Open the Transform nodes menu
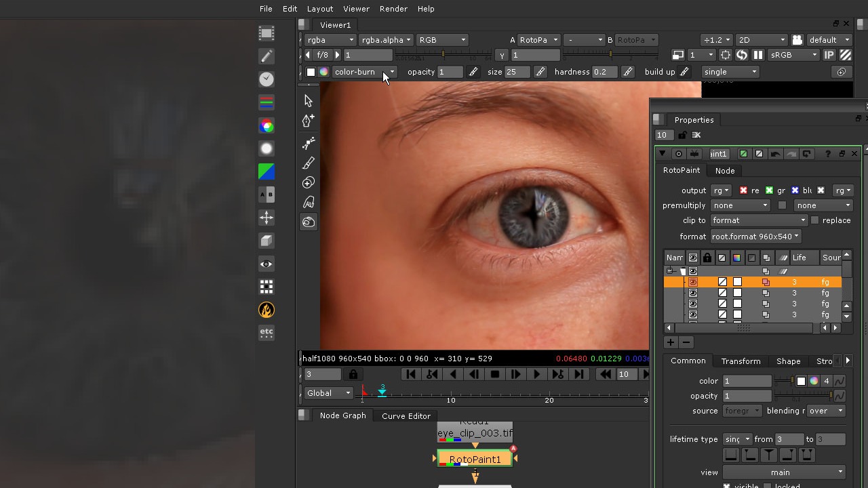The height and width of the screenshot is (488, 868). (267, 218)
